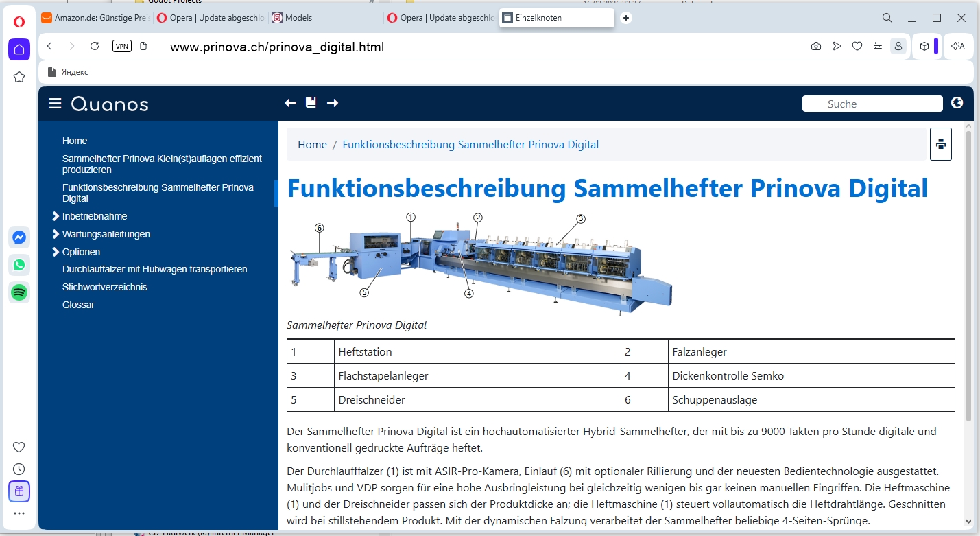Open Sammelhefter Prinova Klein(st)auflagen effizient produzieren

162,164
